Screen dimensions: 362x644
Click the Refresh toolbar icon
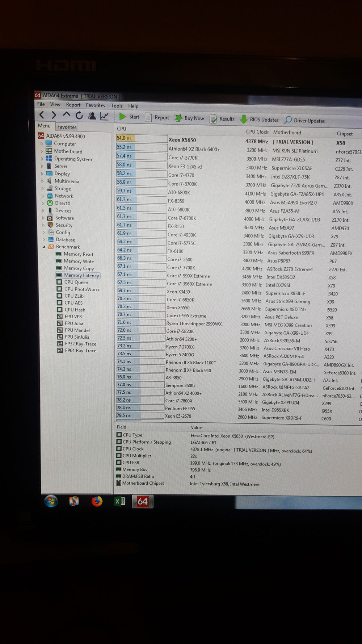point(79,116)
